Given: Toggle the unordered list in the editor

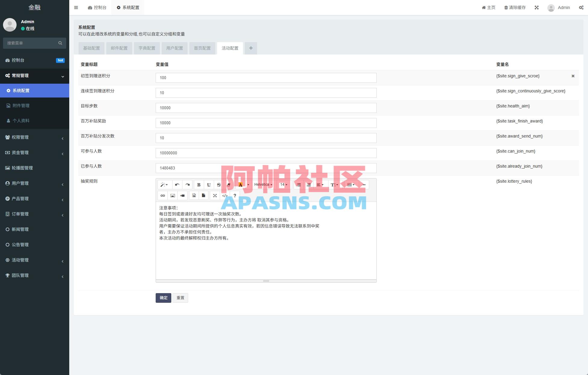Looking at the screenshot, I should 298,184.
